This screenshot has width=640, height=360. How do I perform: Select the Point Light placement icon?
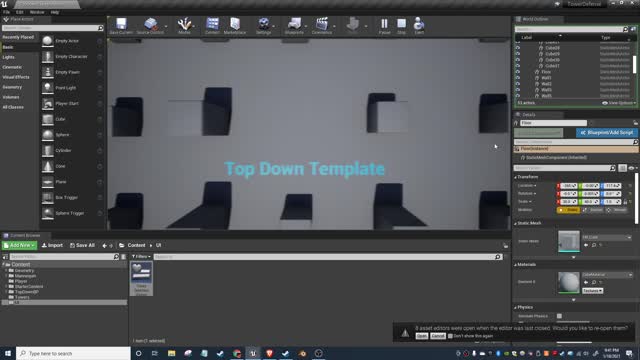(x=47, y=88)
